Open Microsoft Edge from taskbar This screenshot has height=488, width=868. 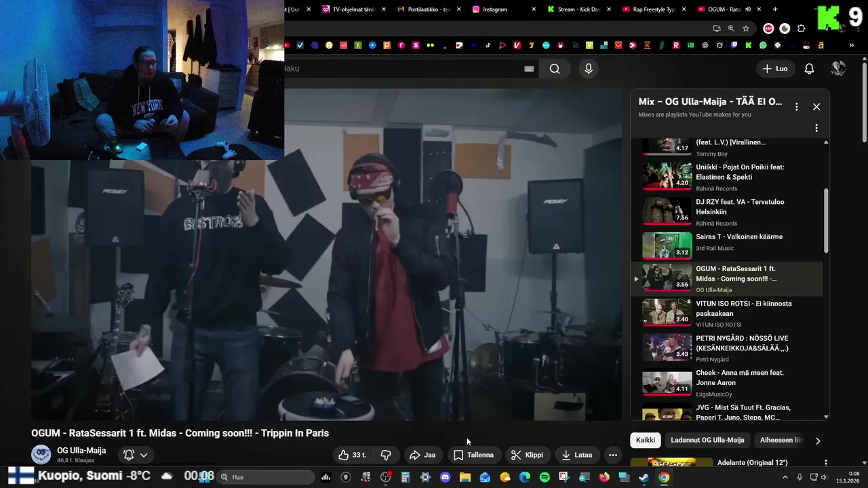525,477
